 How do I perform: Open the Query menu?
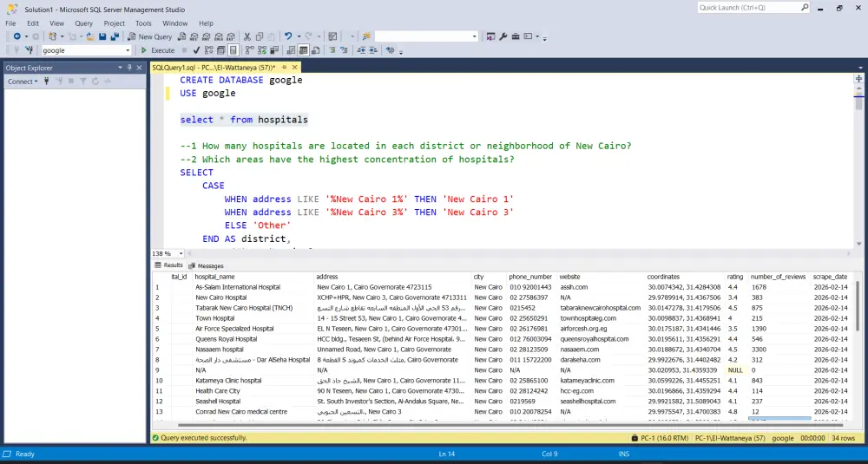pos(83,23)
